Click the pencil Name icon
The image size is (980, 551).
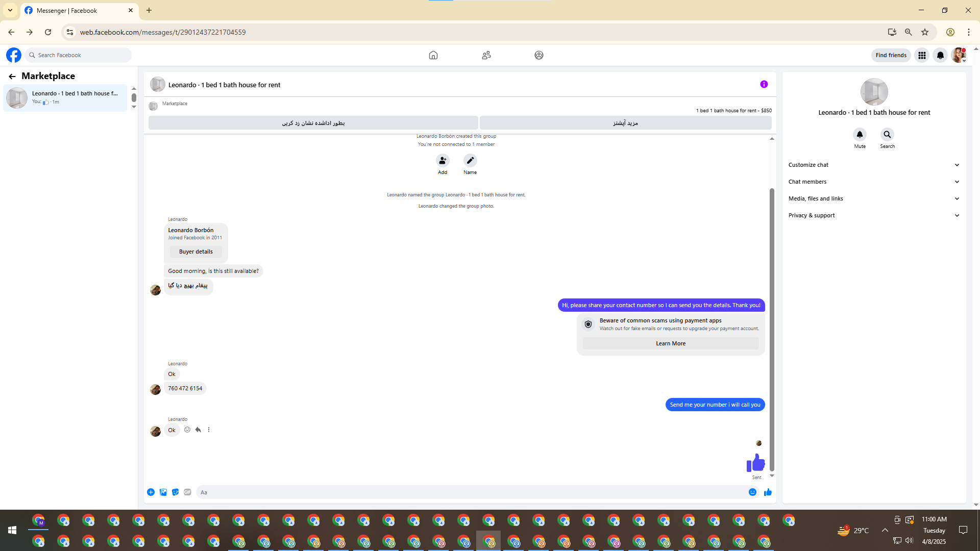click(470, 161)
